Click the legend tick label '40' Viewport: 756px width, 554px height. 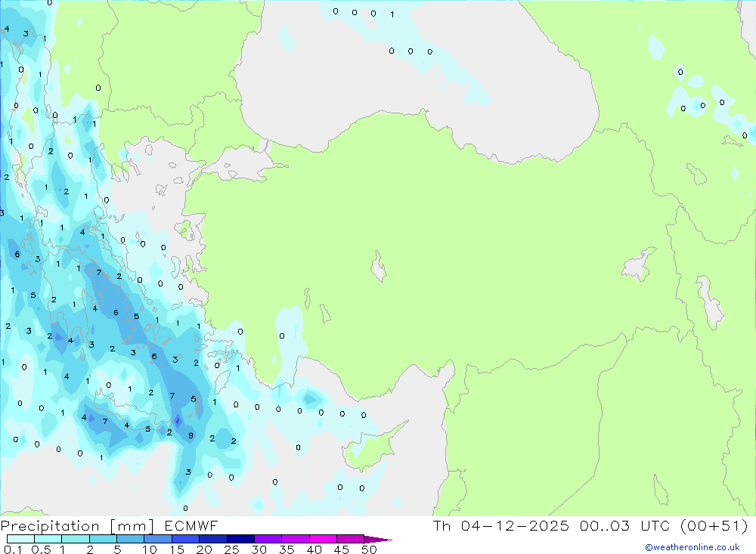click(314, 549)
